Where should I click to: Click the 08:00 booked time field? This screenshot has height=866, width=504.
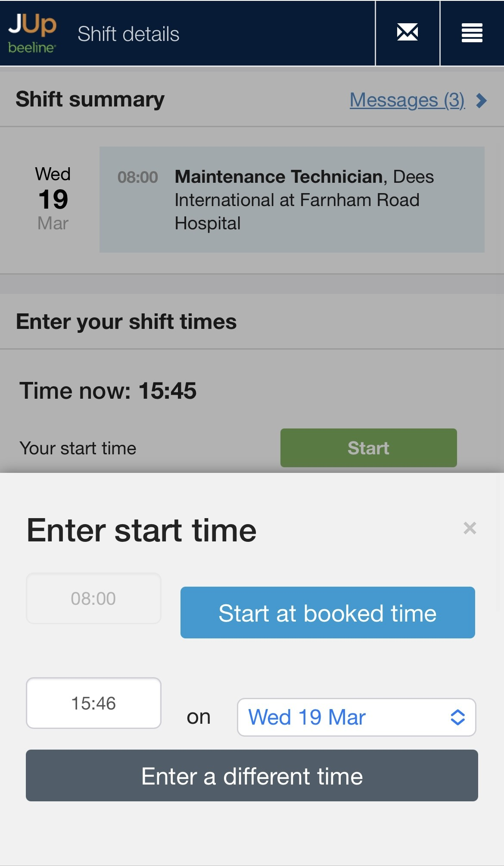coord(93,598)
